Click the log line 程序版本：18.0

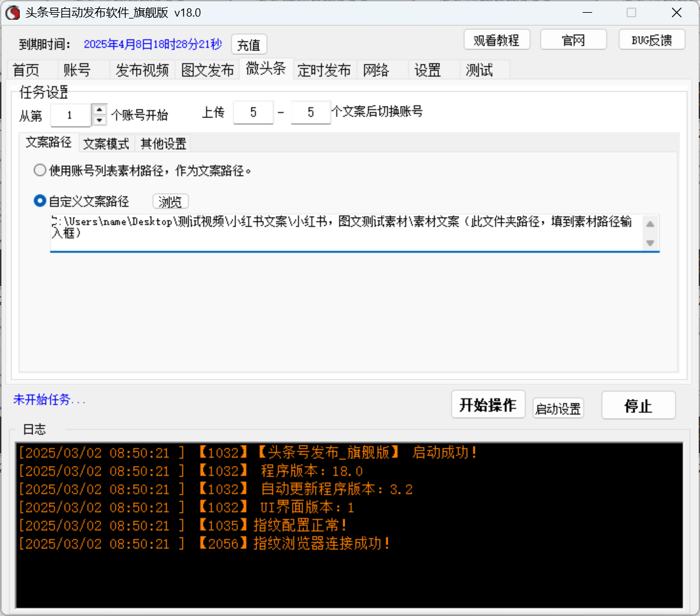click(x=191, y=471)
